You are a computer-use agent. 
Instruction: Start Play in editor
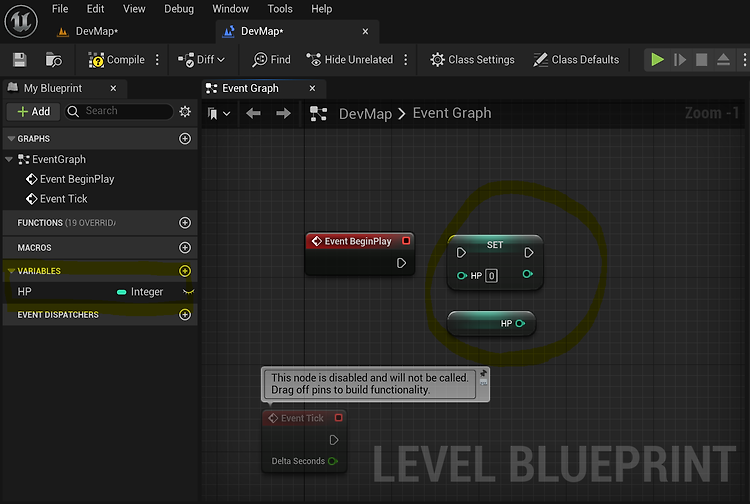pos(657,60)
